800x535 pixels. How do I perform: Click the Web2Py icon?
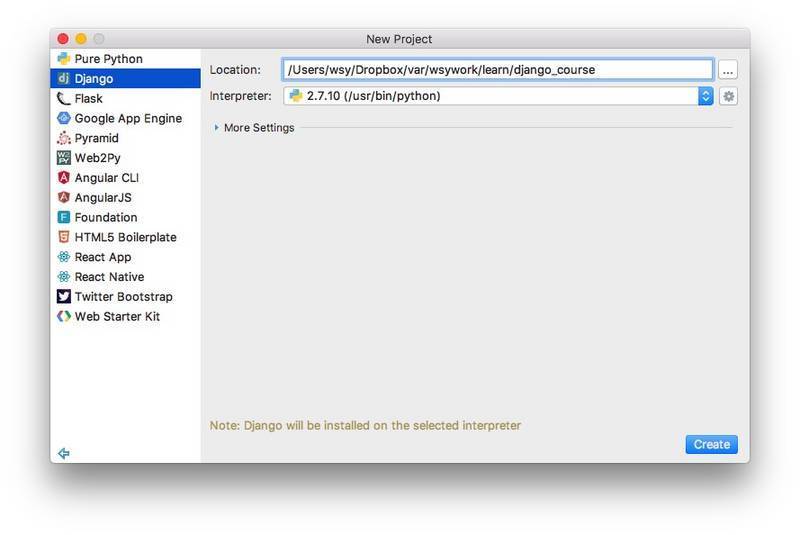[63, 158]
